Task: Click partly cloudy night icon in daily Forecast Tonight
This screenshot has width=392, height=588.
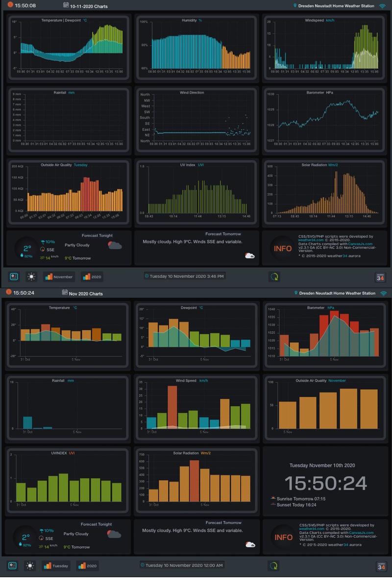Action: (x=115, y=245)
